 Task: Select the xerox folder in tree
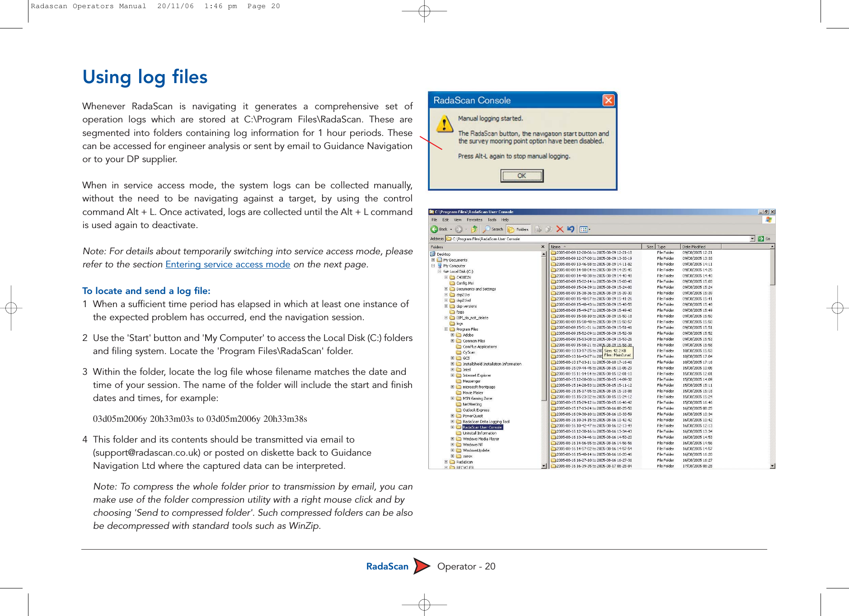click(x=468, y=456)
